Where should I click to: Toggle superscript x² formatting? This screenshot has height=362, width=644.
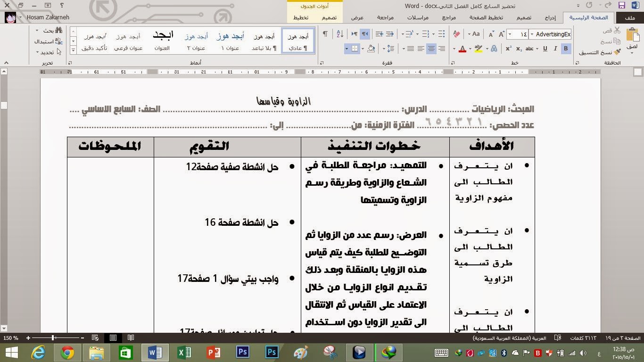(509, 49)
